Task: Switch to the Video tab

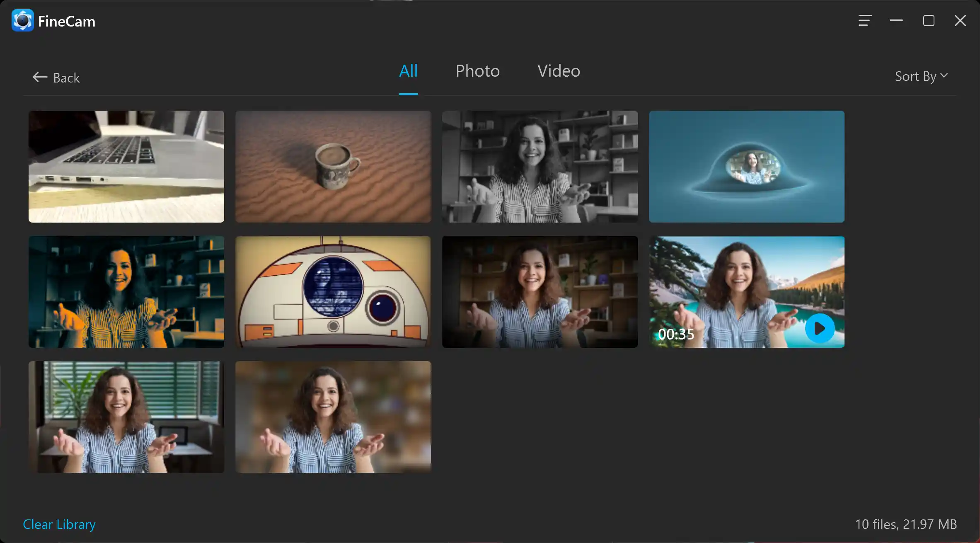Action: click(558, 71)
